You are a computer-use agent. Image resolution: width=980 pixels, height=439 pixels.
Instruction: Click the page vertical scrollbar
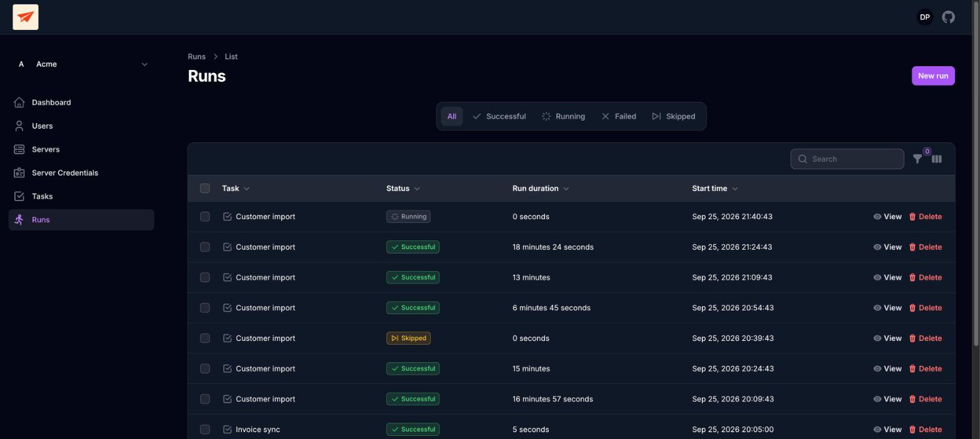(x=976, y=173)
